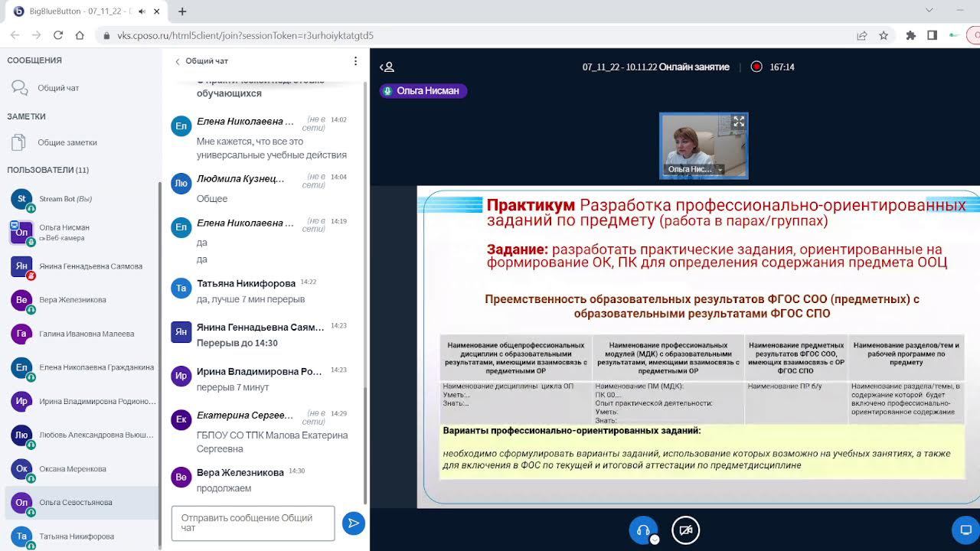Click Вера Железникова avatar in user list

click(21, 300)
